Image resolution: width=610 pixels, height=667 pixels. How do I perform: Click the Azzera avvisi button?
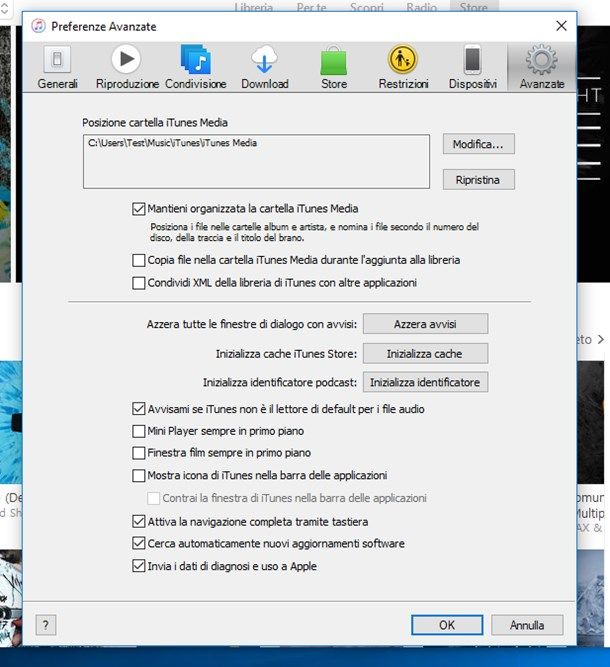point(425,324)
